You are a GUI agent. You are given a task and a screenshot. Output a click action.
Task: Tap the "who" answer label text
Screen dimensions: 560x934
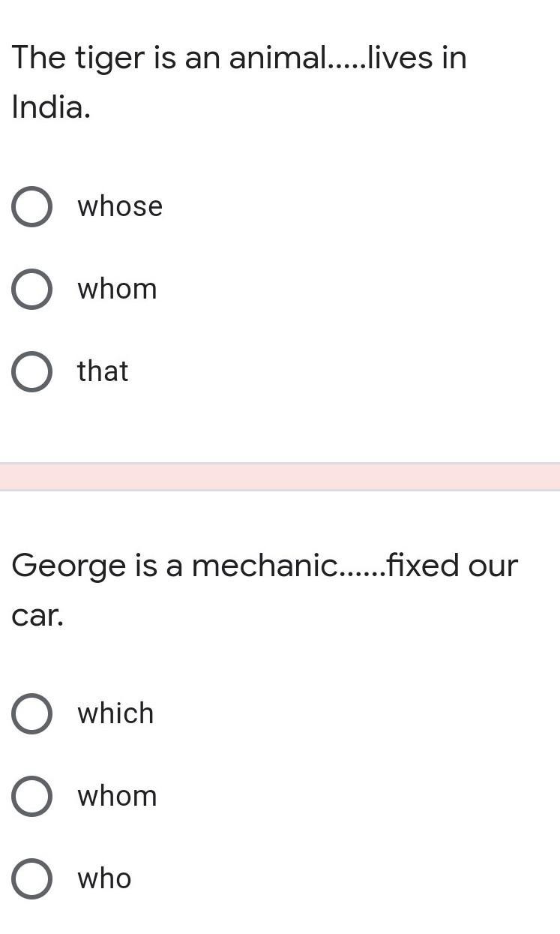pyautogui.click(x=104, y=878)
